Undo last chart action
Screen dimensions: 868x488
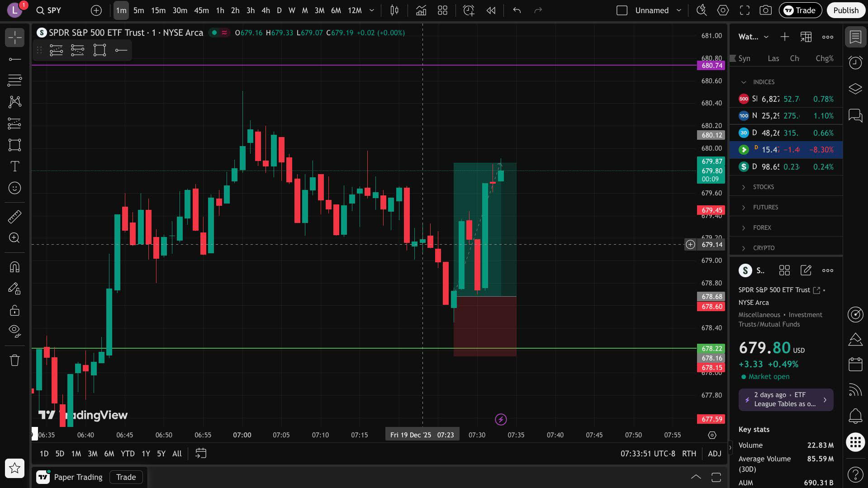(517, 10)
